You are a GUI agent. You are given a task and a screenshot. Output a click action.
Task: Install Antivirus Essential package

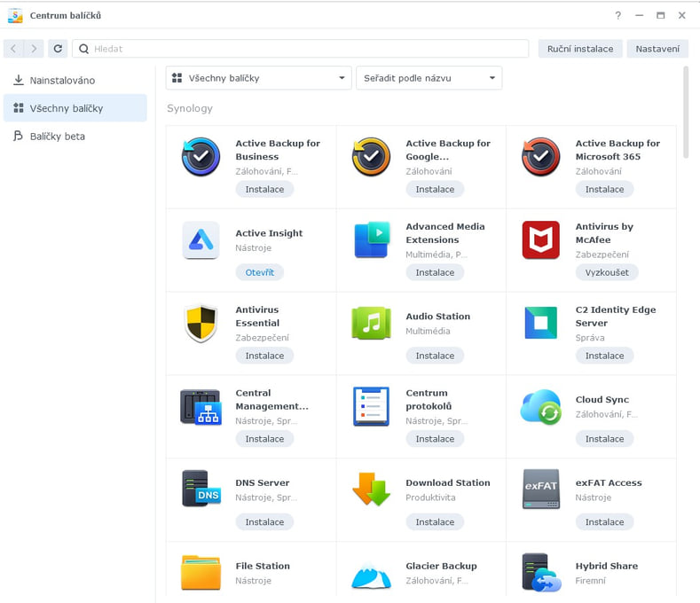click(264, 356)
